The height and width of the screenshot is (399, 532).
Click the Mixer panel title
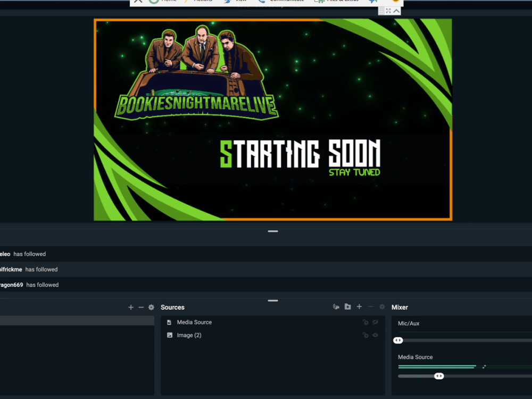[x=400, y=307]
